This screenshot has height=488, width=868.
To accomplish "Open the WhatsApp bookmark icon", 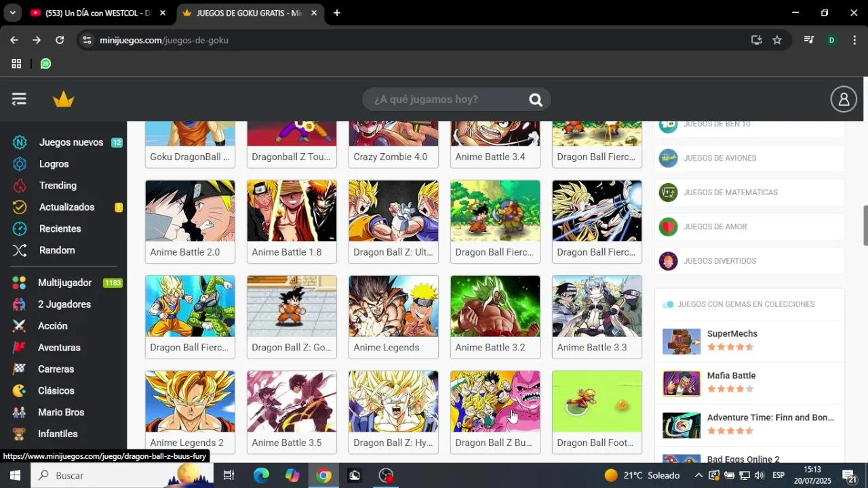I will click(x=45, y=64).
